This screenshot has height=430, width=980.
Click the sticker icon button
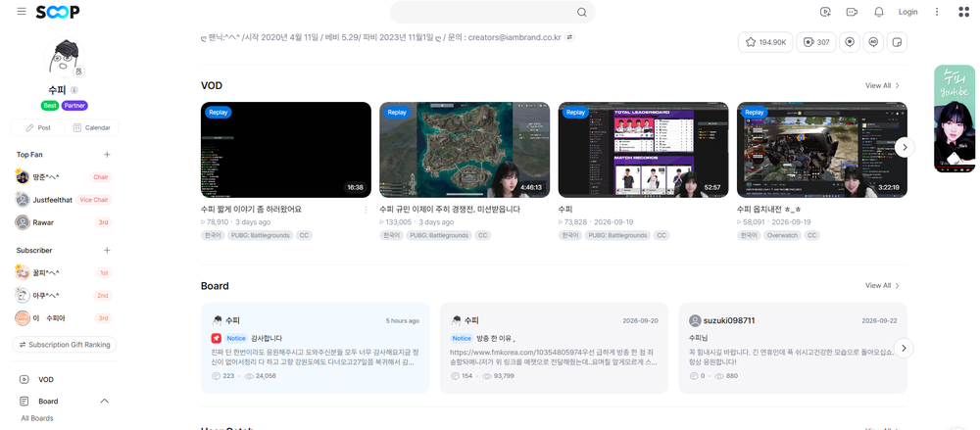tap(897, 42)
